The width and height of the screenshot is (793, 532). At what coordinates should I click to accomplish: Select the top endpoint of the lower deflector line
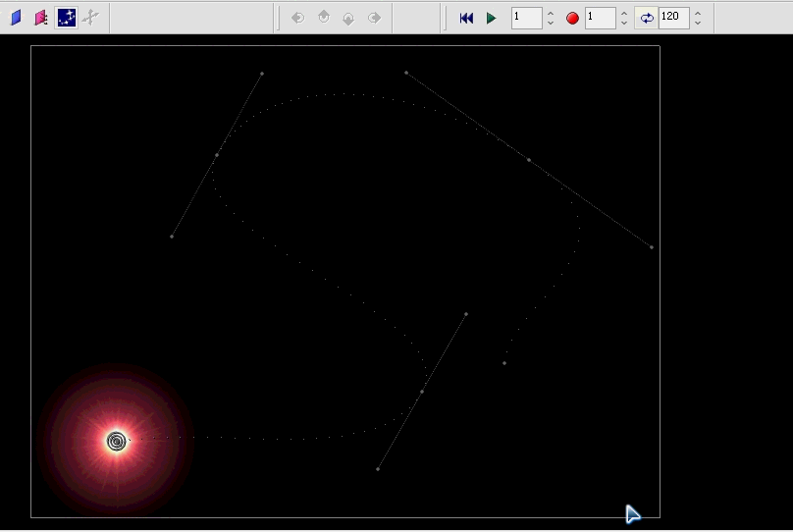click(x=466, y=314)
